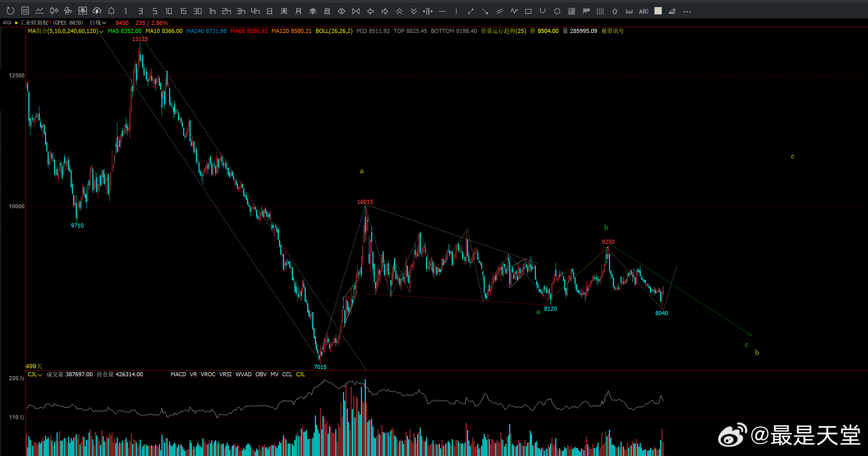
Task: Select the rectangle drawing tool
Action: pos(528,12)
